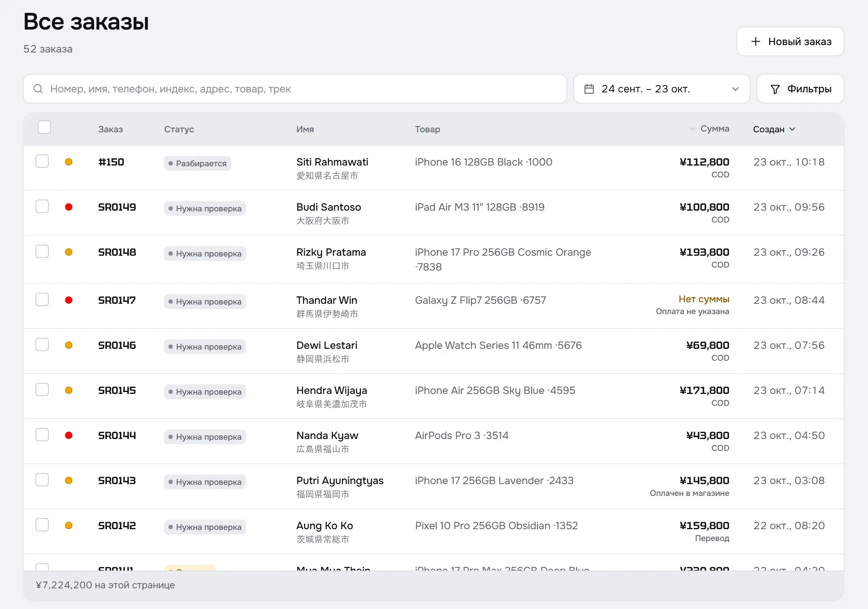Focus the order search input field

[x=295, y=89]
